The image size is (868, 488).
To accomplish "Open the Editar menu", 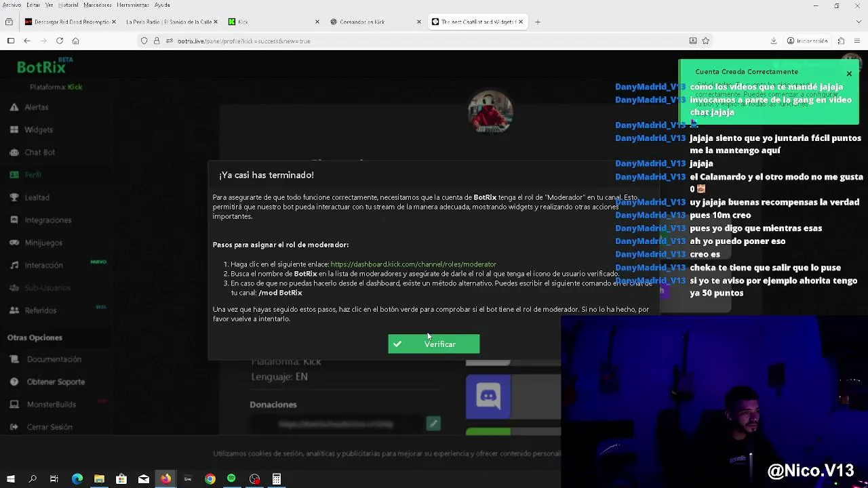I will [33, 5].
